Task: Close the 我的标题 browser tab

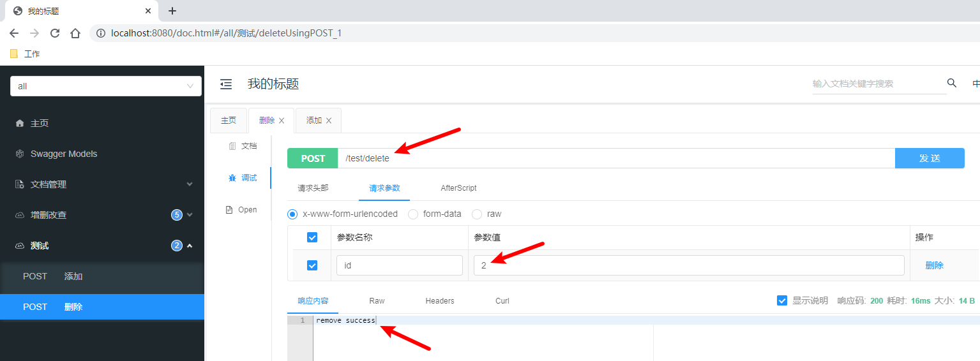Action: [148, 11]
